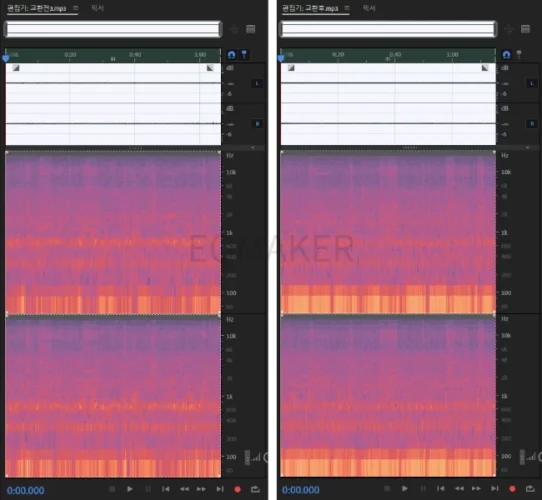Move playhead to previous marker, left editor

click(166, 489)
